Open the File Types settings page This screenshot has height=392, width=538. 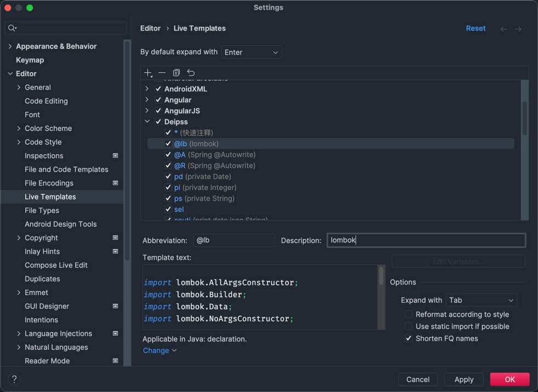tap(42, 210)
